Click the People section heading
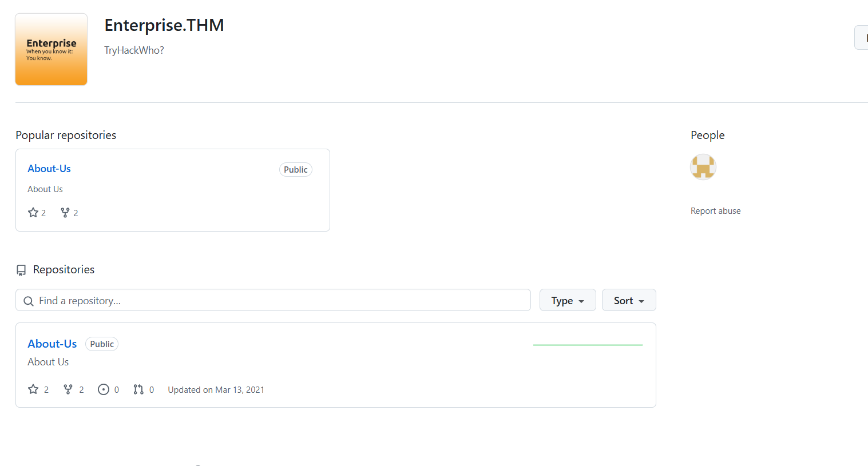The image size is (868, 466). [x=707, y=135]
